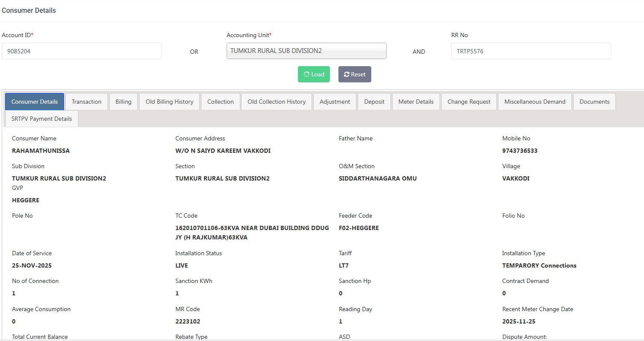Open the Meter Details tab

coord(416,102)
